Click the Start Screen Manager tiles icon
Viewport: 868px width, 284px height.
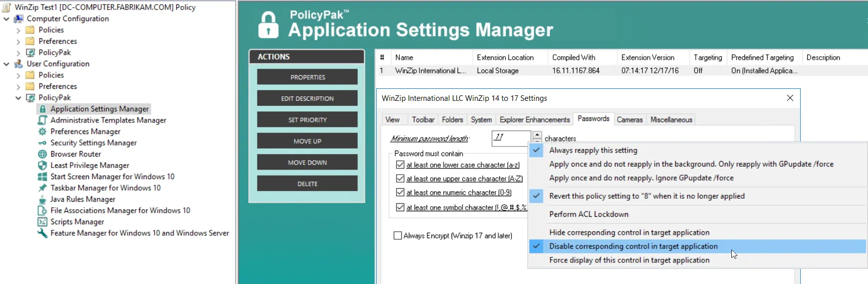point(43,177)
